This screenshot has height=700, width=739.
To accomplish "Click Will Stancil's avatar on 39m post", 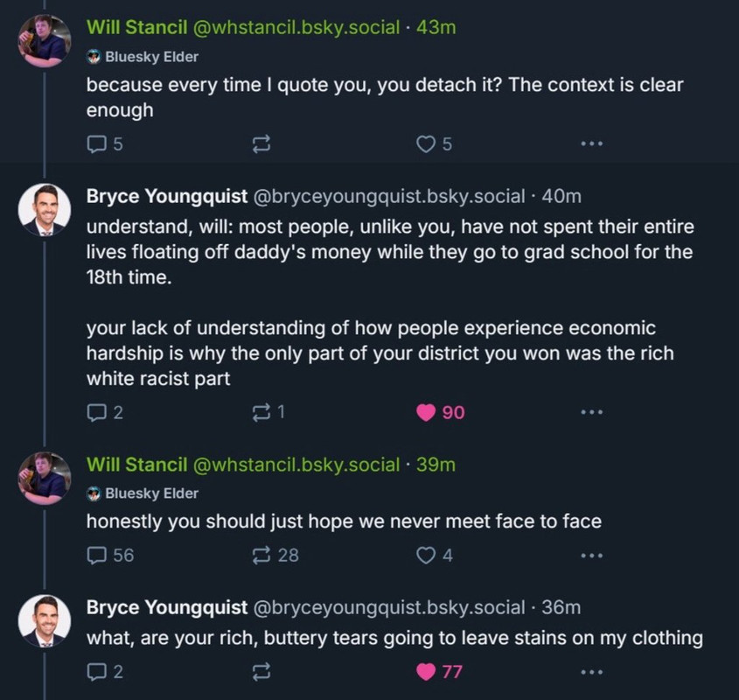I will coord(45,478).
